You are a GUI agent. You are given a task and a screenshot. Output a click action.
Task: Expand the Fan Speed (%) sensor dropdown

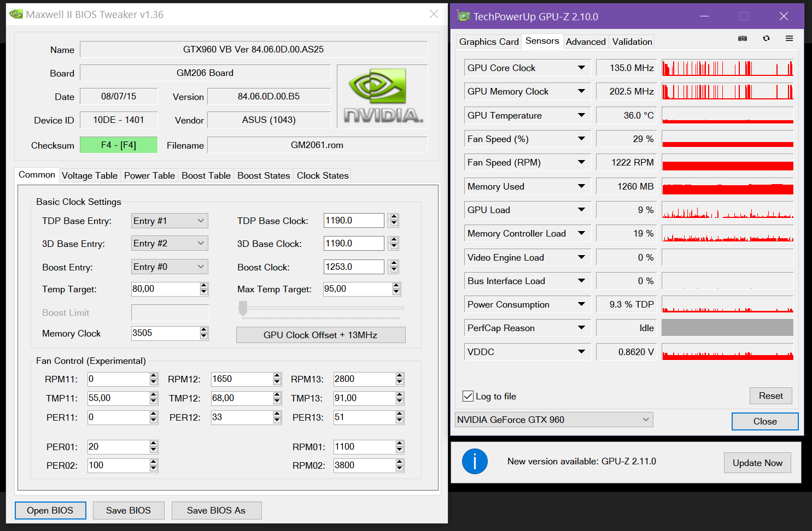(581, 139)
